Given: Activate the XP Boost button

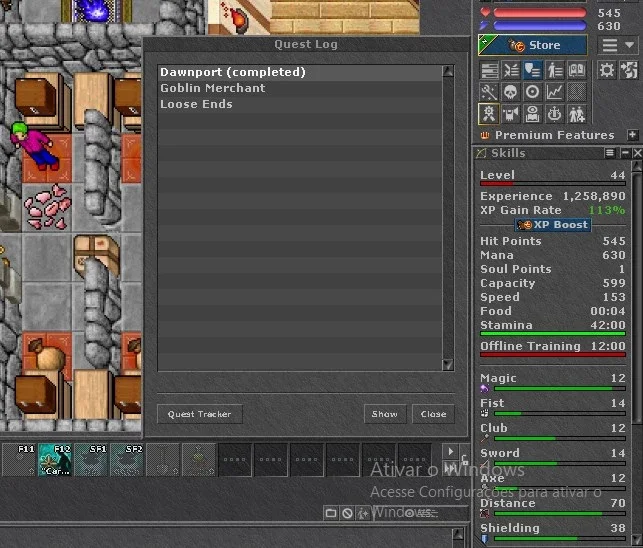Looking at the screenshot, I should tap(553, 225).
